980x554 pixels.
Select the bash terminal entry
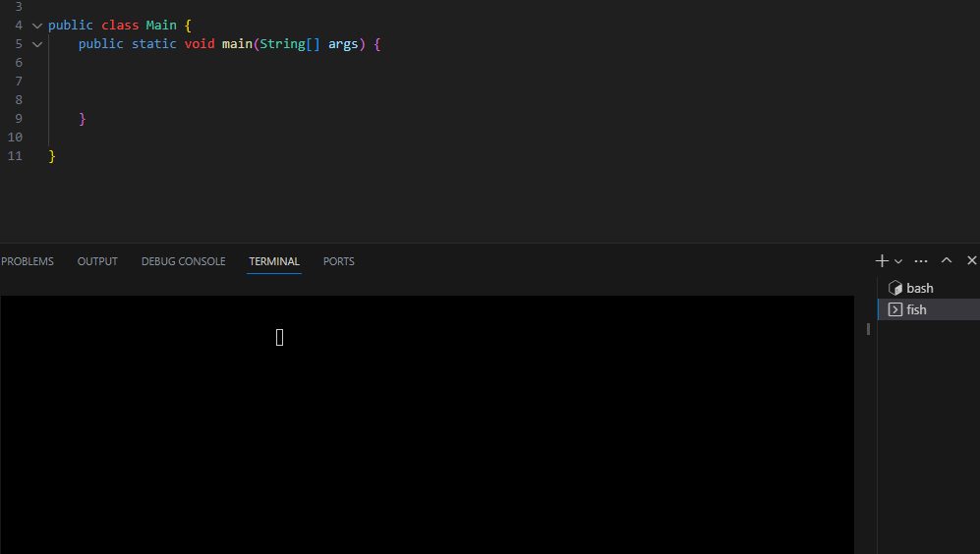coord(929,288)
